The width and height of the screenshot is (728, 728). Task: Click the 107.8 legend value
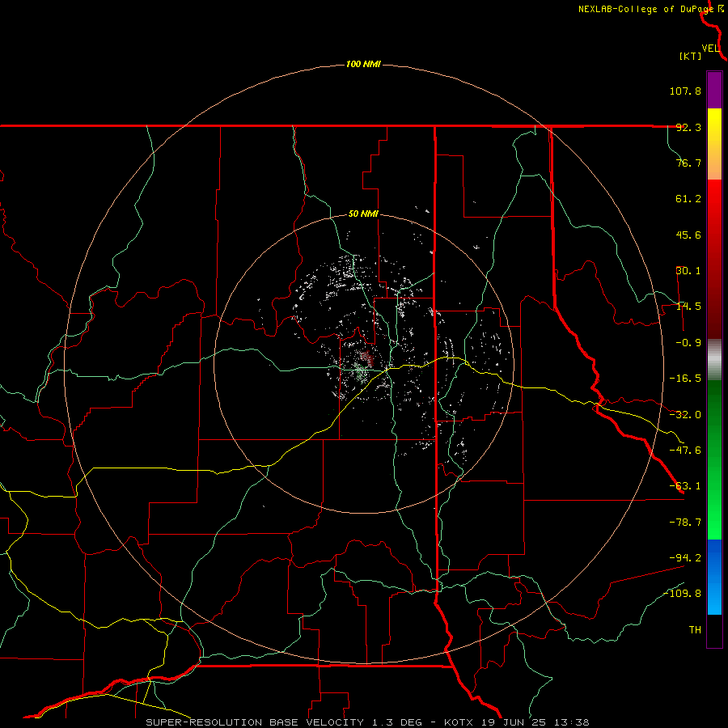[x=685, y=91]
